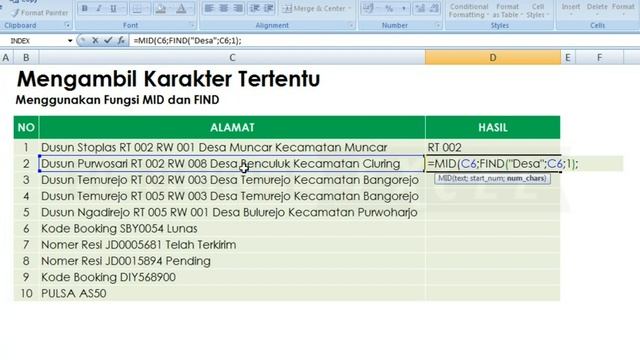
Task: Click the ALAMAT header cell
Action: tap(232, 127)
